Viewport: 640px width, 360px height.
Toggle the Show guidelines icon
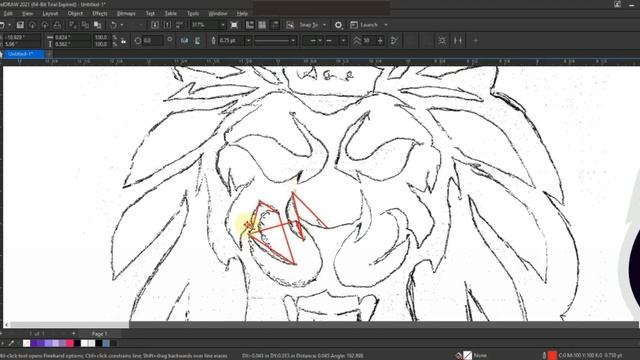[x=275, y=25]
